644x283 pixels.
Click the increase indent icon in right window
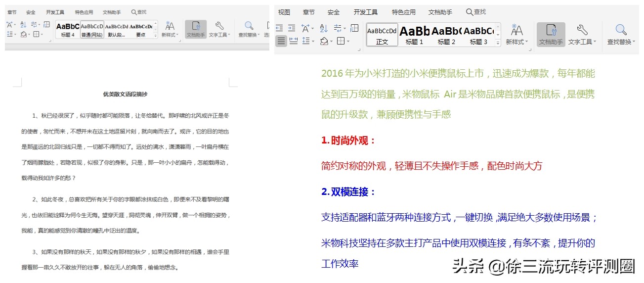point(292,28)
